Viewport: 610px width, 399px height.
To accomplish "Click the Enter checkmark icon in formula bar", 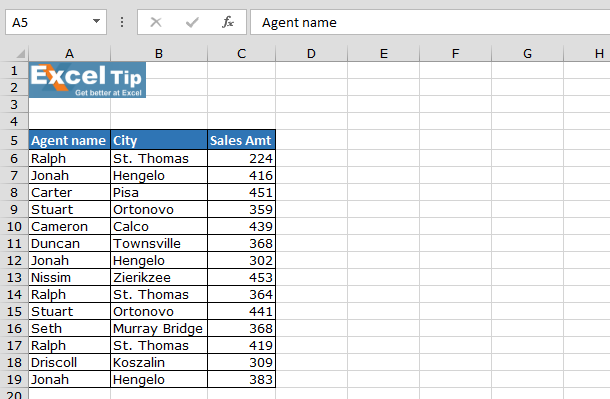I will [192, 22].
